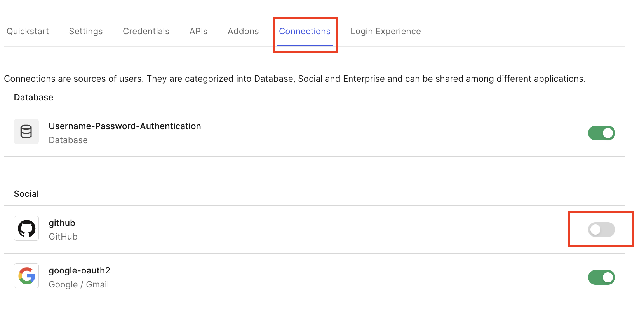This screenshot has height=319, width=644.
Task: Click the Social section heading
Action: (26, 194)
